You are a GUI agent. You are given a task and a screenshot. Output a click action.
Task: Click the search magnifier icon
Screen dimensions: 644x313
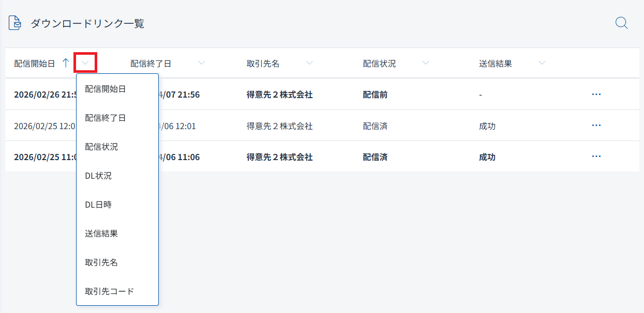(x=621, y=23)
